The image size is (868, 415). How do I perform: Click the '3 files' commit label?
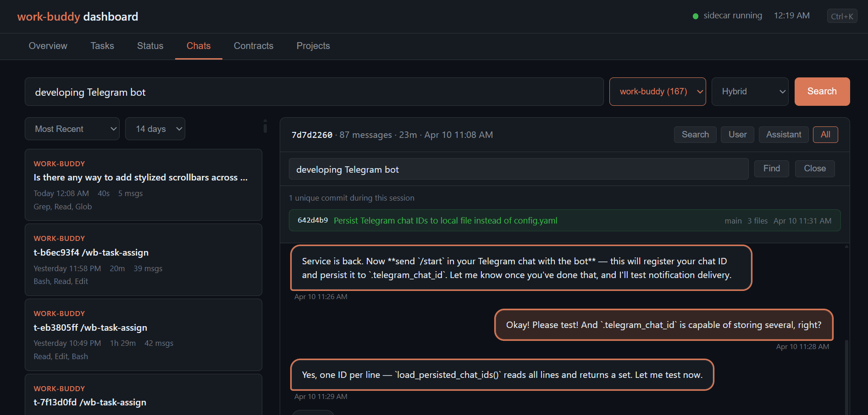(757, 221)
